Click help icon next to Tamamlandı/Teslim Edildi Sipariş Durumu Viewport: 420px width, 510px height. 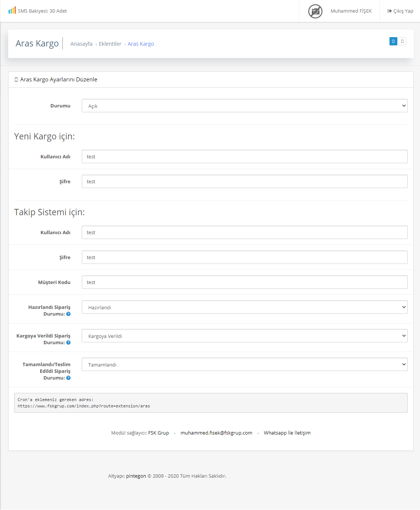click(x=68, y=378)
